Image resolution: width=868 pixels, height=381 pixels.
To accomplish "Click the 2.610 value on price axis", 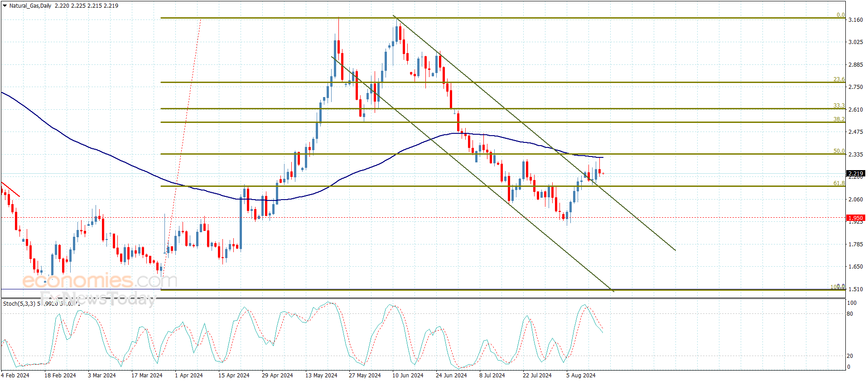I will click(855, 110).
